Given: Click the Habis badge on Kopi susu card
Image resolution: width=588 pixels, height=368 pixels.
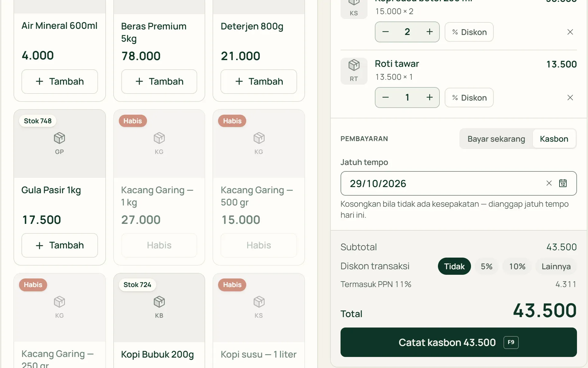Looking at the screenshot, I should click(232, 285).
